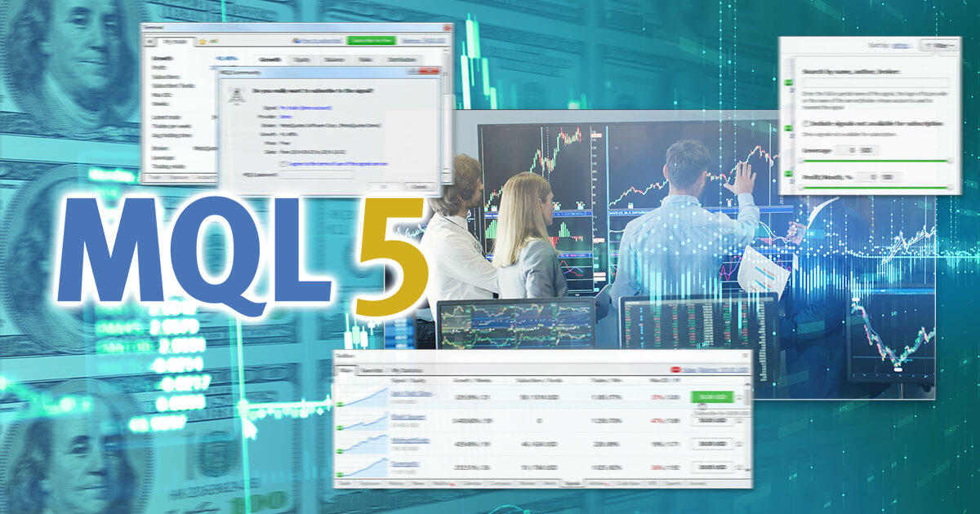
Task: Go back using the arrow in signal window
Action: click(x=149, y=42)
